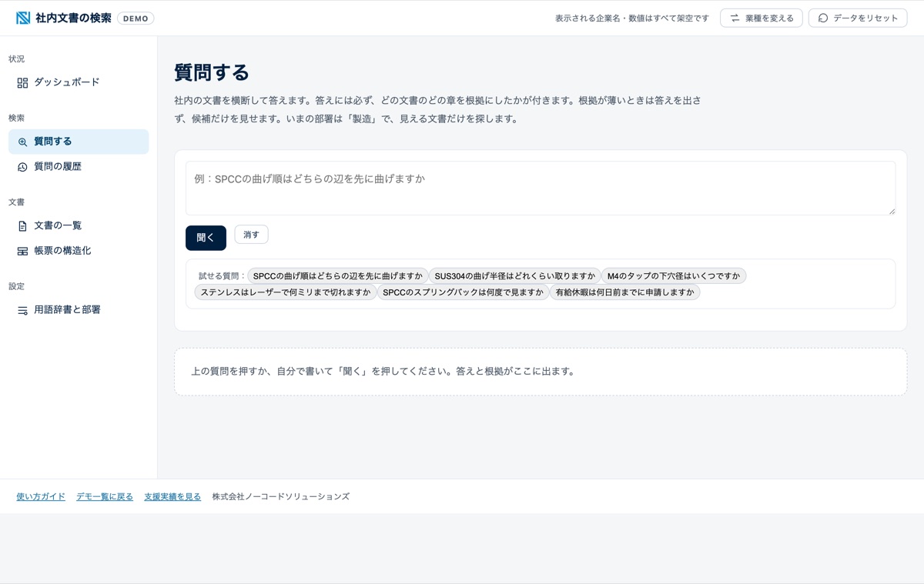Click the 試せる質問 label
The image size is (924, 584).
[x=222, y=276]
